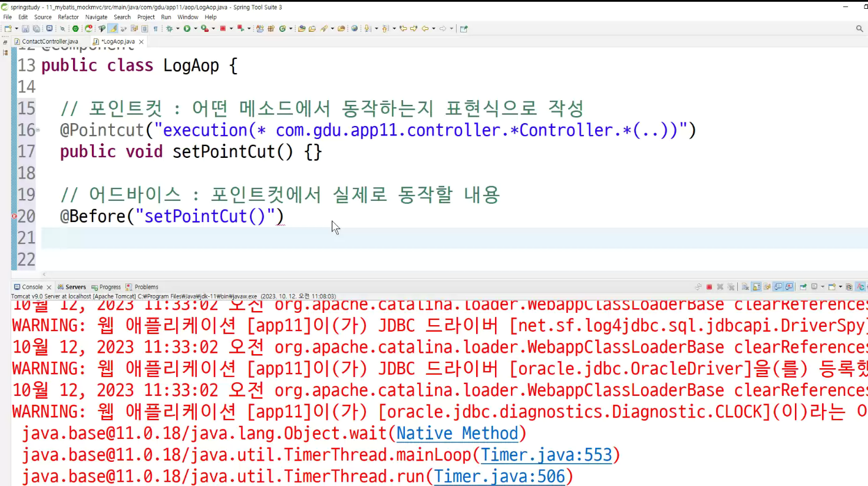Click the Save toolbar icon
The height and width of the screenshot is (486, 868).
25,28
